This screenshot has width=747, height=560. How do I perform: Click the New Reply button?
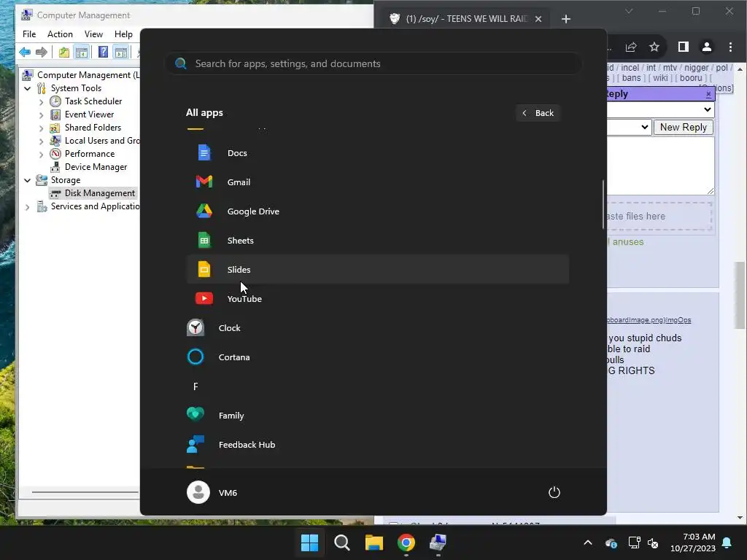click(683, 127)
